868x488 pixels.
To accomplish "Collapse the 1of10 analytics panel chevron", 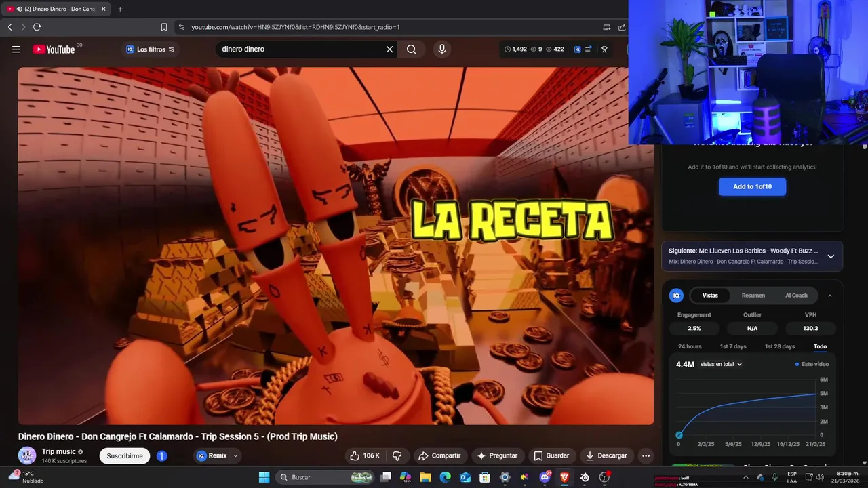I will [x=830, y=296].
